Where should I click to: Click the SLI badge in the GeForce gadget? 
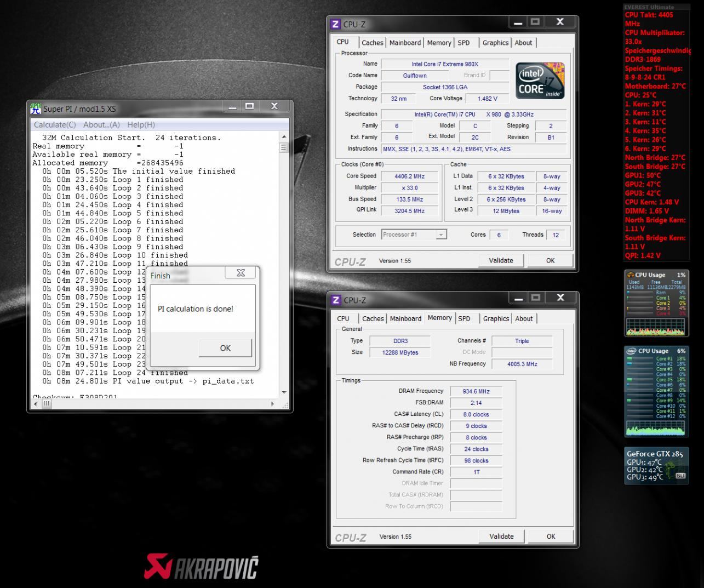[680, 476]
